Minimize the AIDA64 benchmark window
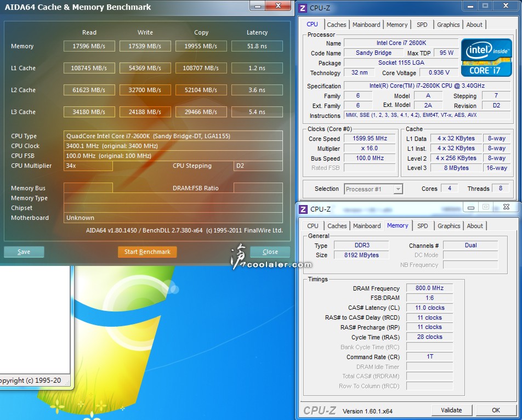Image resolution: width=522 pixels, height=420 pixels. click(258, 6)
